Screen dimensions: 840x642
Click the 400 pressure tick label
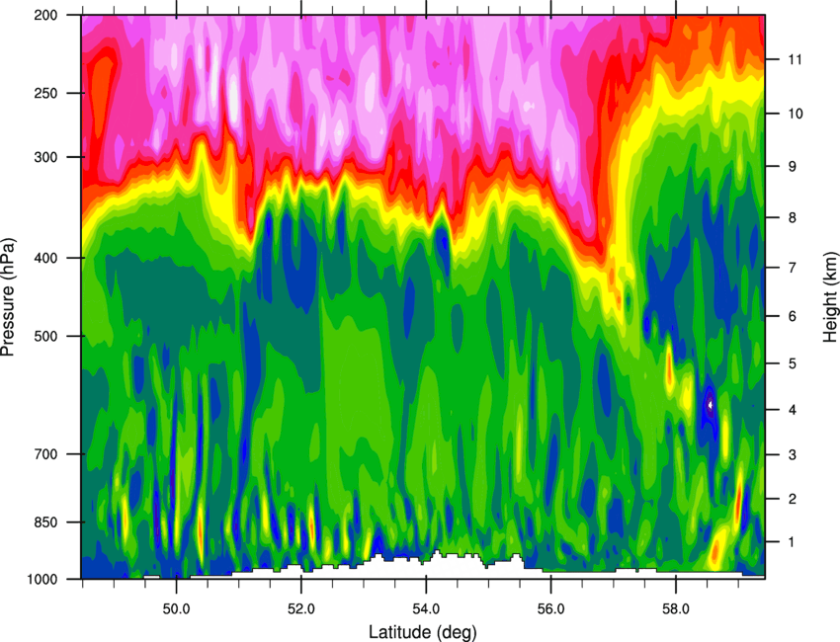pyautogui.click(x=46, y=258)
